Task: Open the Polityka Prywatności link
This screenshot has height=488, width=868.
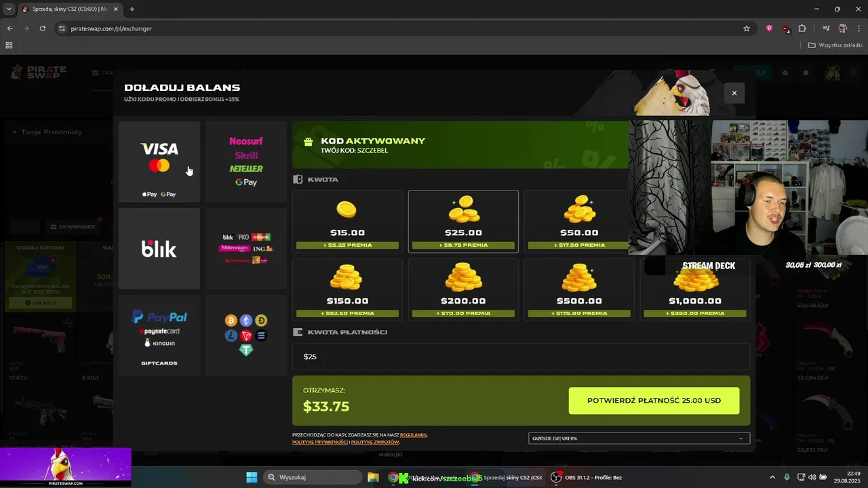Action: 320,442
